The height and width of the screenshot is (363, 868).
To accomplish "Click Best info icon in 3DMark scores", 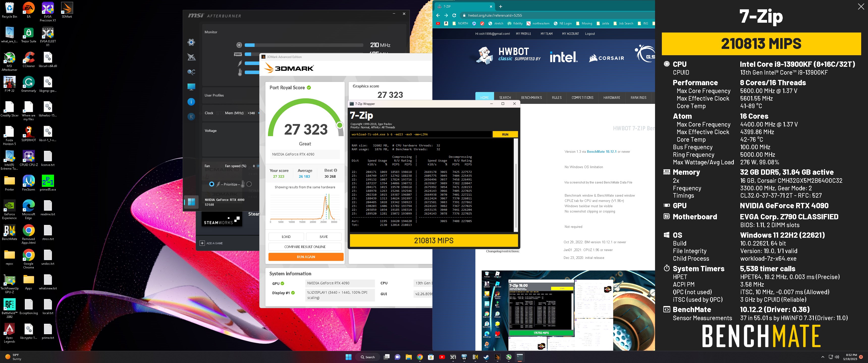I will 335,170.
